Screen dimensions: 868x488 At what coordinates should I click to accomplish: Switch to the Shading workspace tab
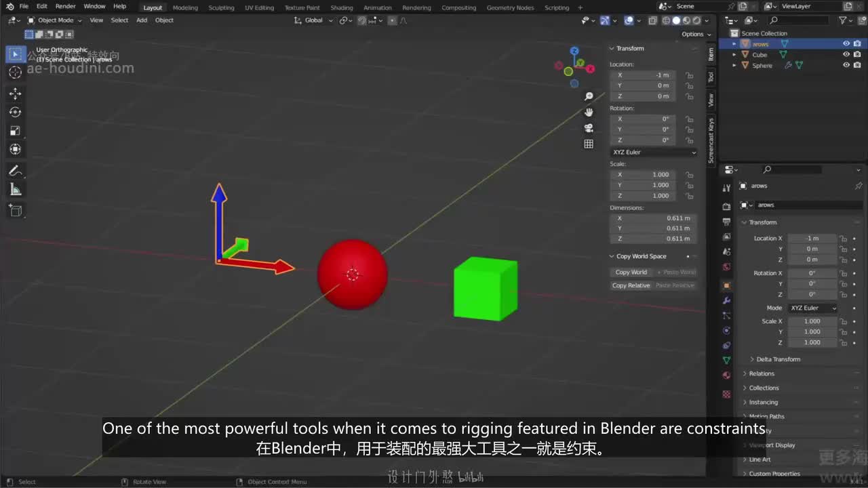pyautogui.click(x=342, y=7)
